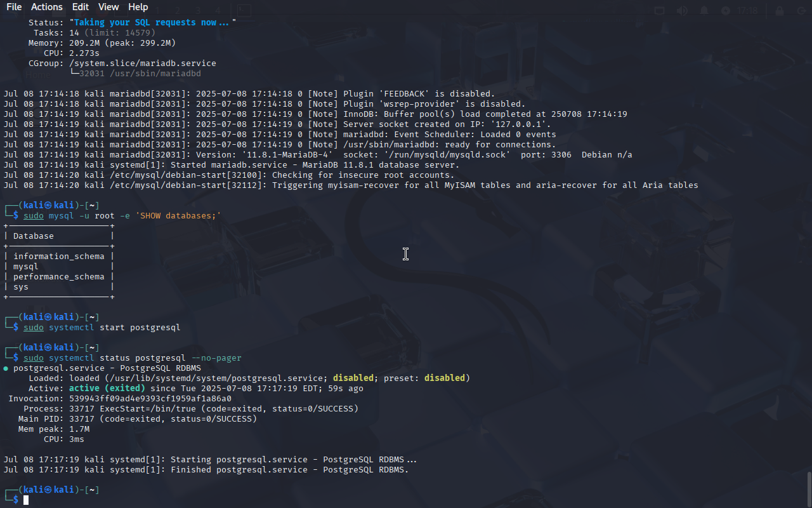This screenshot has height=508, width=812.
Task: Click the 'Mem peak: 1.7M' line
Action: (x=54, y=429)
